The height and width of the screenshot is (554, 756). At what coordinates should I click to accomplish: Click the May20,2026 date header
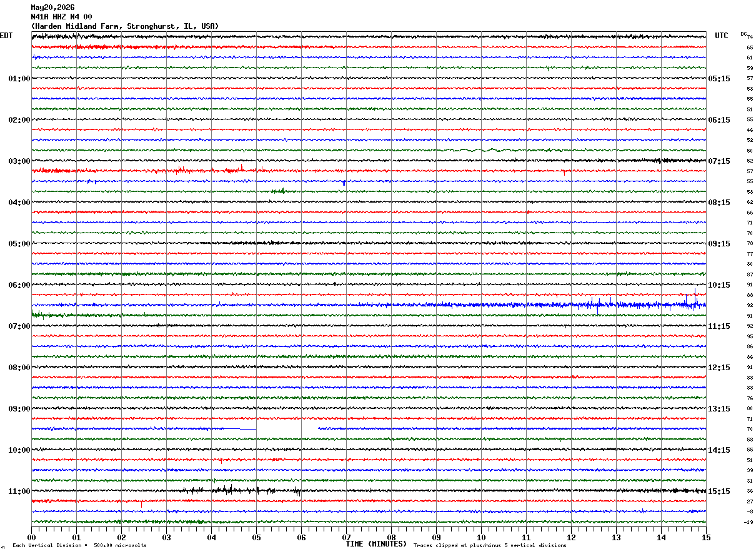(52, 8)
